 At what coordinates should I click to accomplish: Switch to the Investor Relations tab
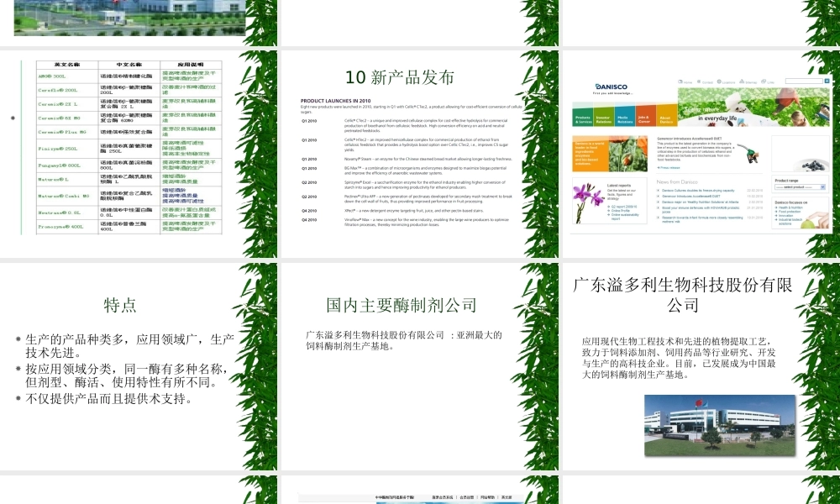point(602,118)
